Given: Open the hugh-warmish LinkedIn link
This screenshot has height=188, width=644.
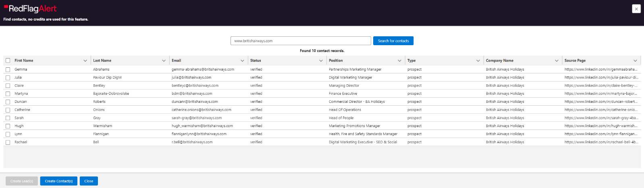Looking at the screenshot, I should (x=601, y=126).
